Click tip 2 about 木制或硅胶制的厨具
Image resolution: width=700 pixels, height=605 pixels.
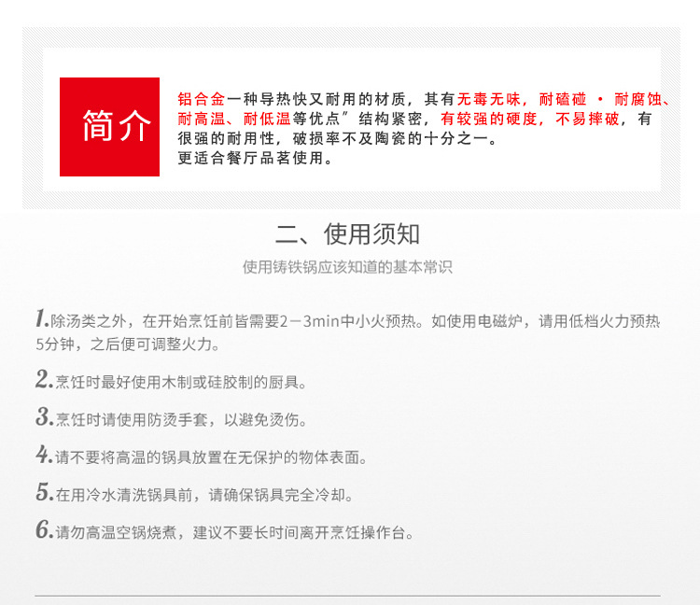(171, 380)
